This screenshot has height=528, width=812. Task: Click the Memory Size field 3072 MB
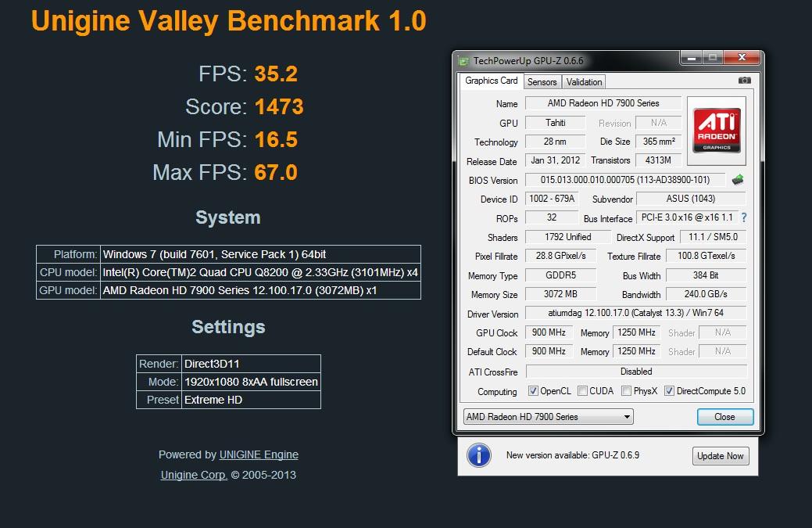click(561, 294)
